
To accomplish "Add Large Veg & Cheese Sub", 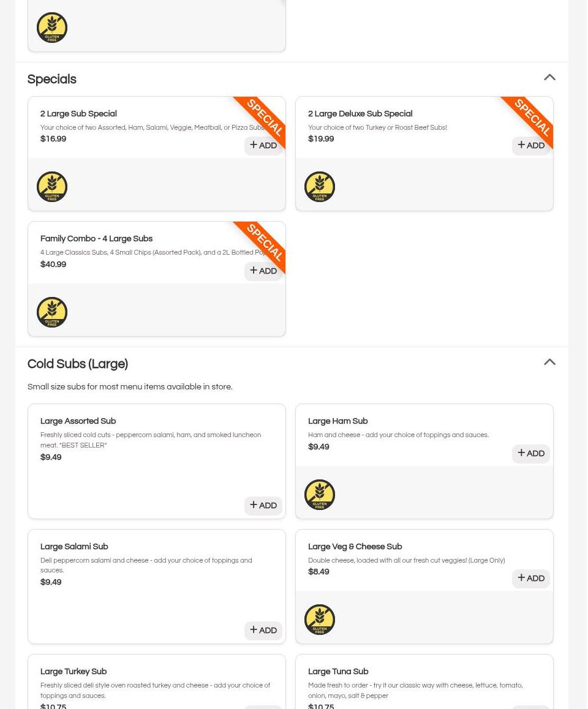I will pyautogui.click(x=531, y=579).
